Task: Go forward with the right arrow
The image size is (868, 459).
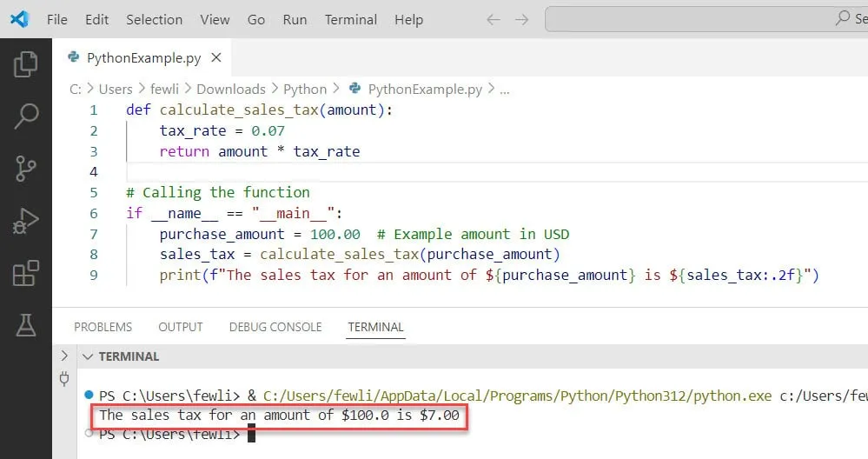Action: pyautogui.click(x=521, y=19)
